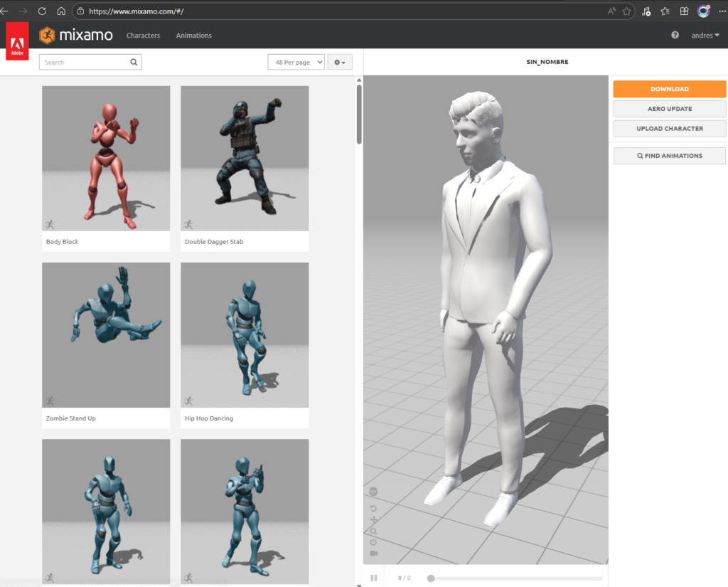Expand the gear settings dropdown
728x587 pixels.
[340, 63]
